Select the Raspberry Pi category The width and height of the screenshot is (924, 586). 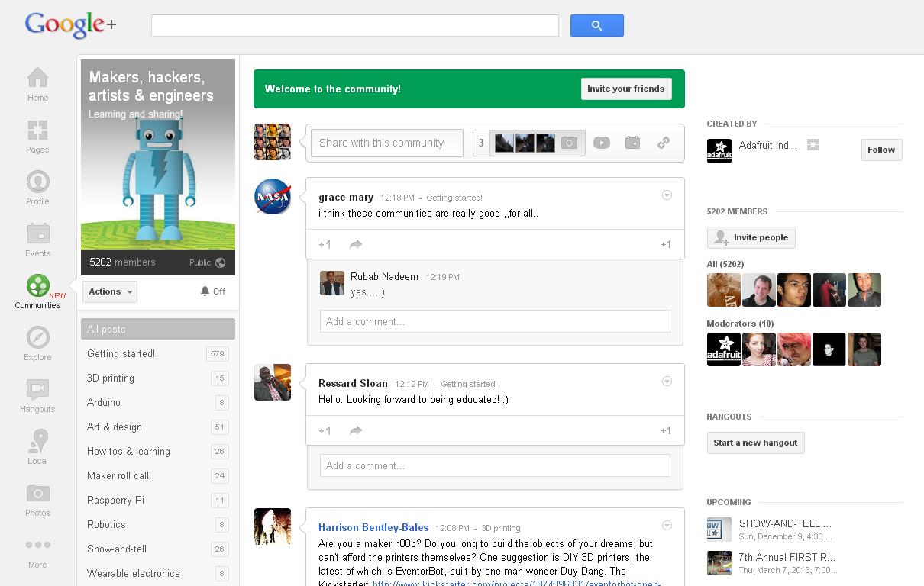tap(158, 500)
